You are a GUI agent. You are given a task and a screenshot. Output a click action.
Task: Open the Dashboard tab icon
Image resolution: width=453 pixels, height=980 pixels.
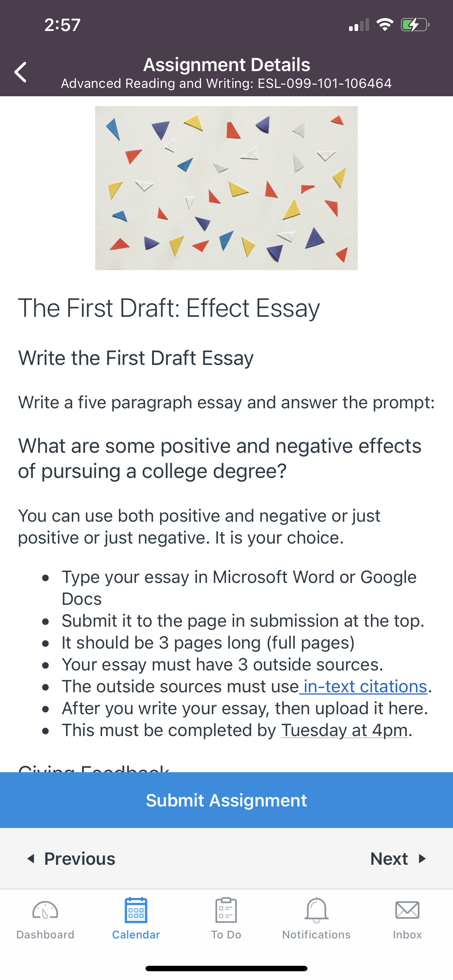[45, 911]
